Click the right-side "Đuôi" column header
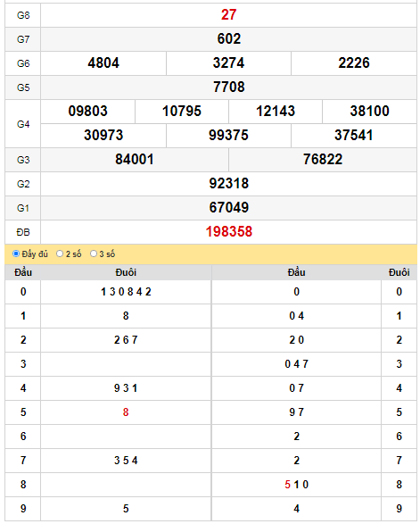 point(399,272)
